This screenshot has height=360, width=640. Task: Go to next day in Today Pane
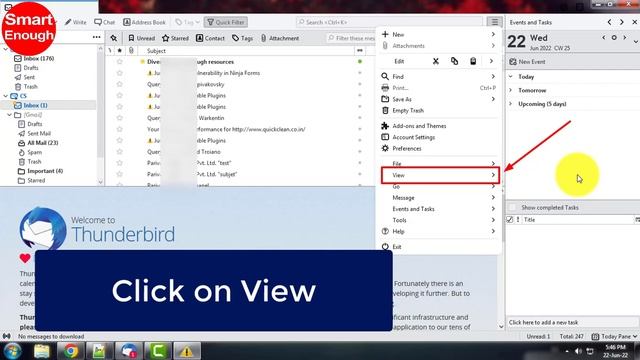624,38
